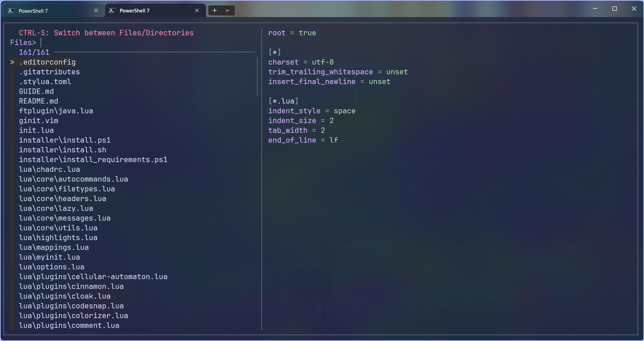Select lua\myinit.lua

[49, 257]
